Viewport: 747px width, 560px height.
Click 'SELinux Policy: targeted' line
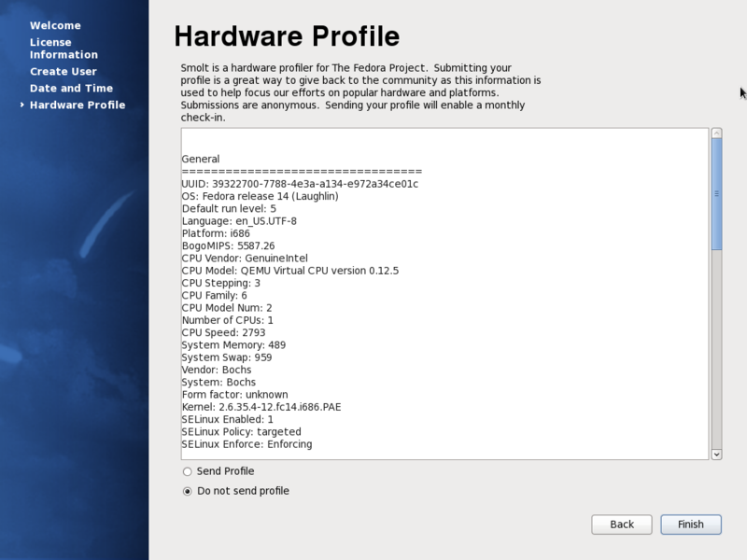(x=242, y=431)
